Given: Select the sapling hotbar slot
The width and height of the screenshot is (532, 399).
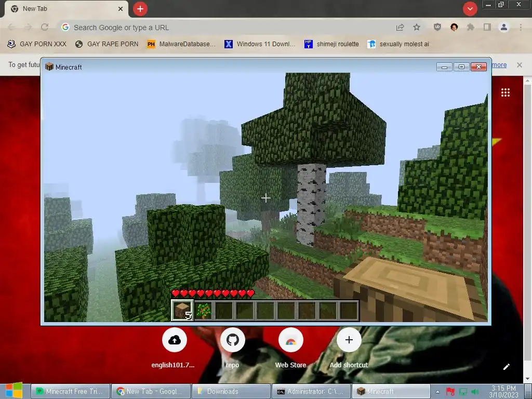Looking at the screenshot, I should 204,311.
